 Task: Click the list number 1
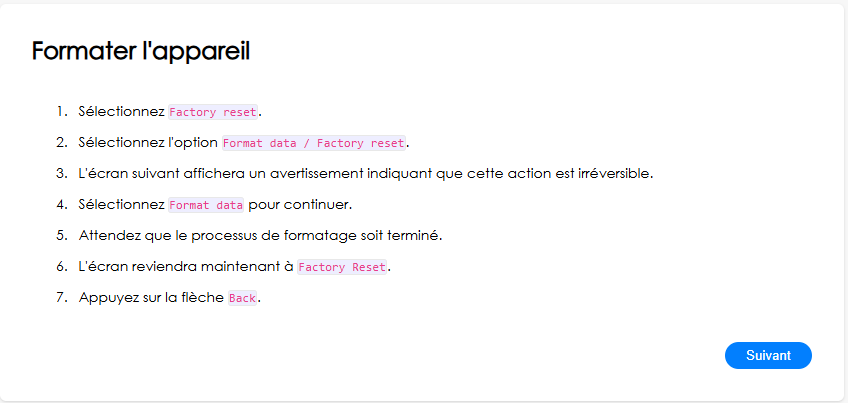pos(62,112)
